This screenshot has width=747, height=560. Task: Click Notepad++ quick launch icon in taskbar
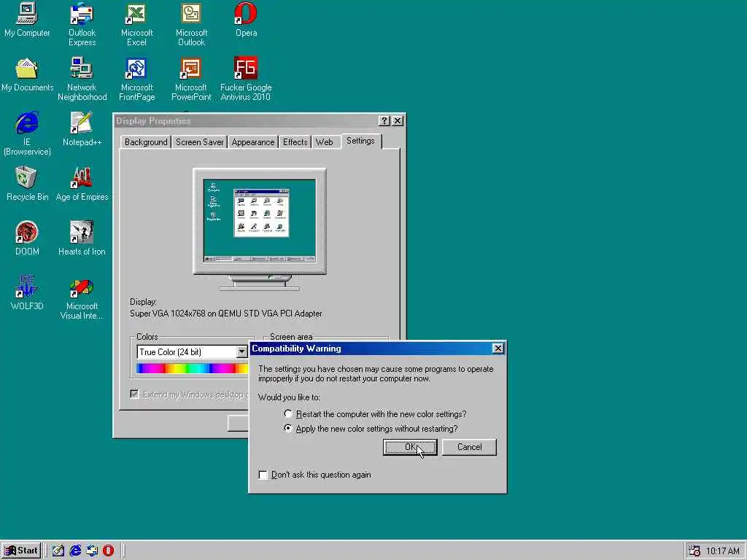click(x=58, y=551)
